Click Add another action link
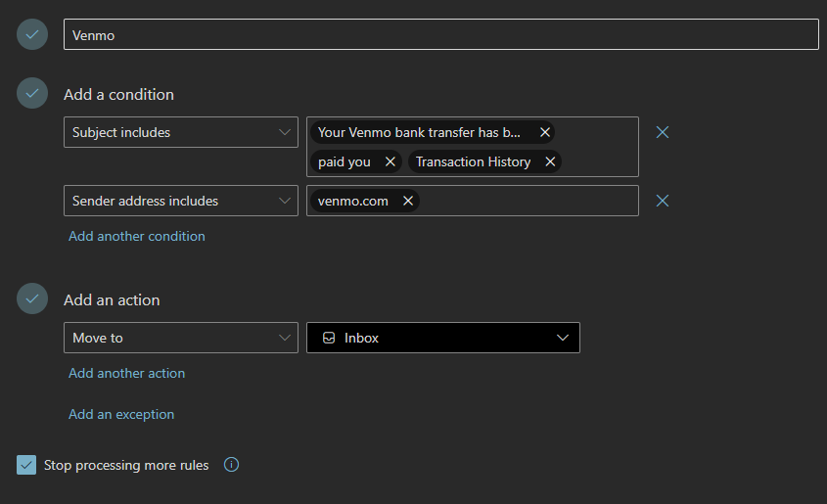This screenshot has height=504, width=827. pos(126,373)
